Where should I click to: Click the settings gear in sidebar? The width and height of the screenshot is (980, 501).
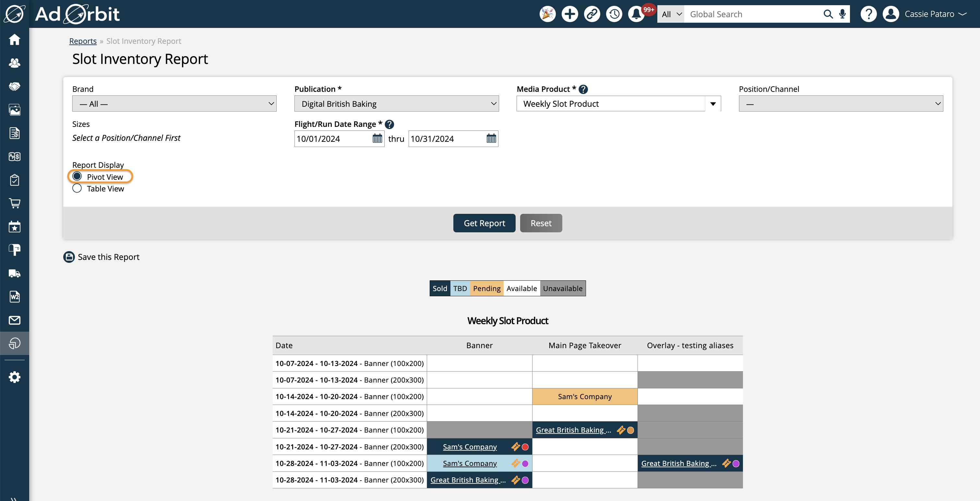point(15,377)
